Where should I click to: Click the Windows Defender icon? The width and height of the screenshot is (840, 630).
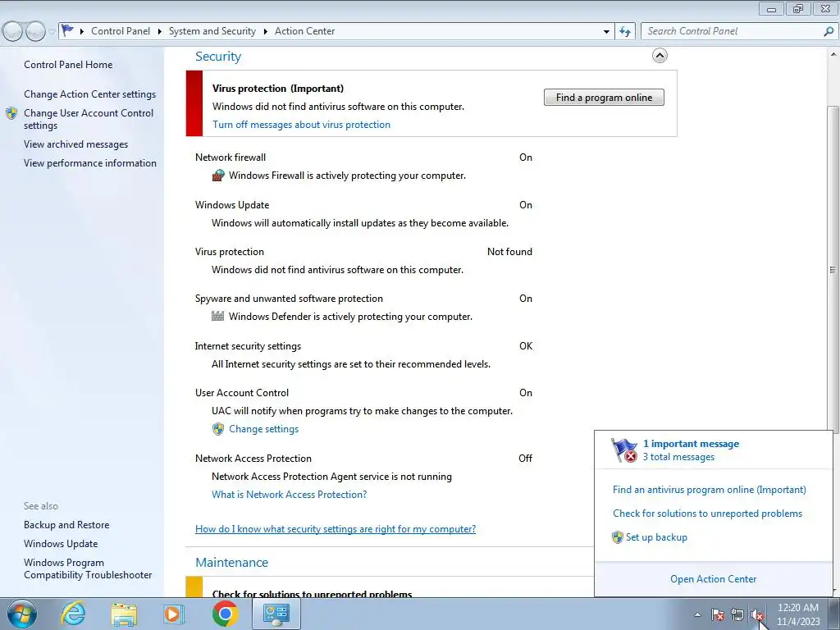click(217, 316)
